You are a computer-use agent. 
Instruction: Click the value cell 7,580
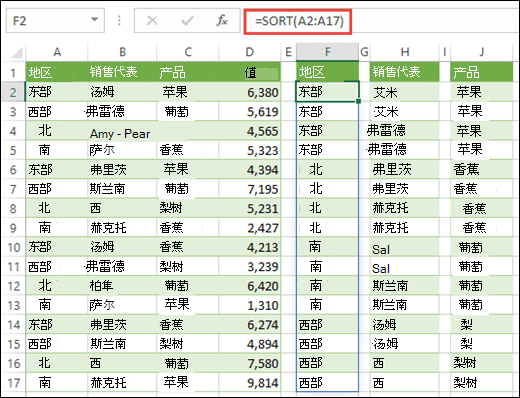[x=250, y=363]
